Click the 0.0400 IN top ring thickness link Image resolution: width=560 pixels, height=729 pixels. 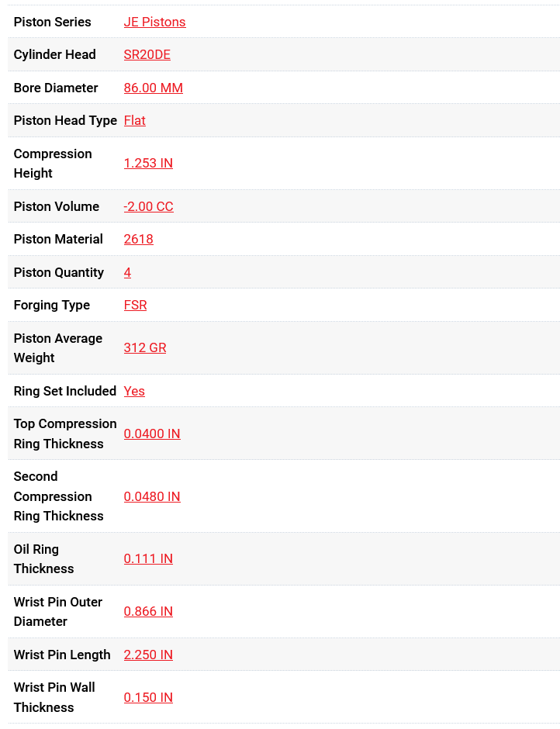click(151, 434)
